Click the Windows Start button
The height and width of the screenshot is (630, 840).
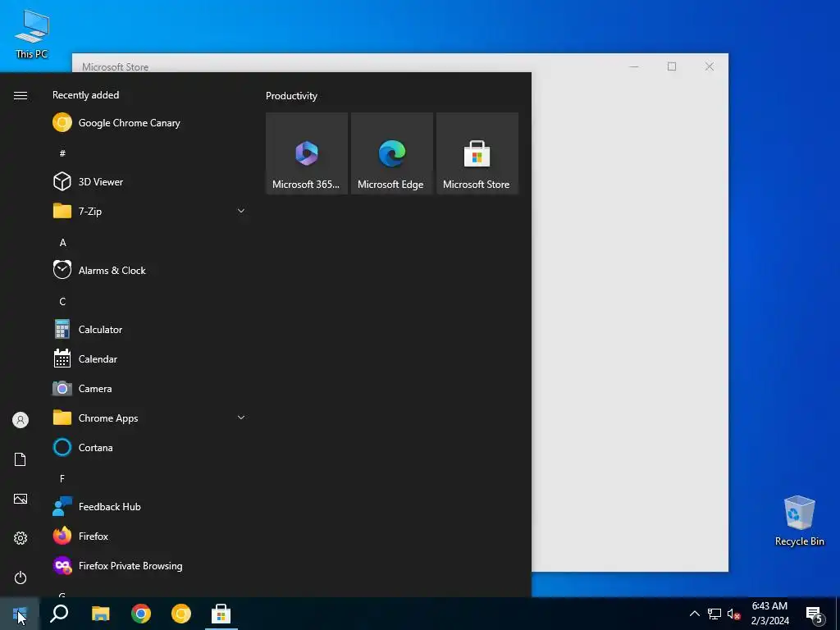(x=20, y=614)
